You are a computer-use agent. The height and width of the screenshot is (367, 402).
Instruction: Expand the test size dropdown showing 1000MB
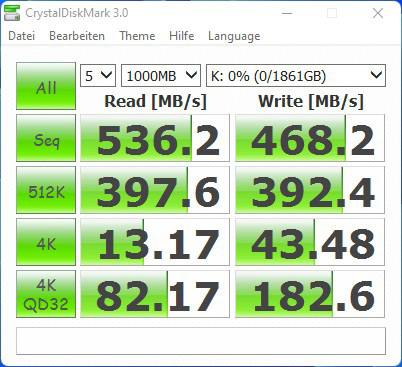(x=161, y=76)
